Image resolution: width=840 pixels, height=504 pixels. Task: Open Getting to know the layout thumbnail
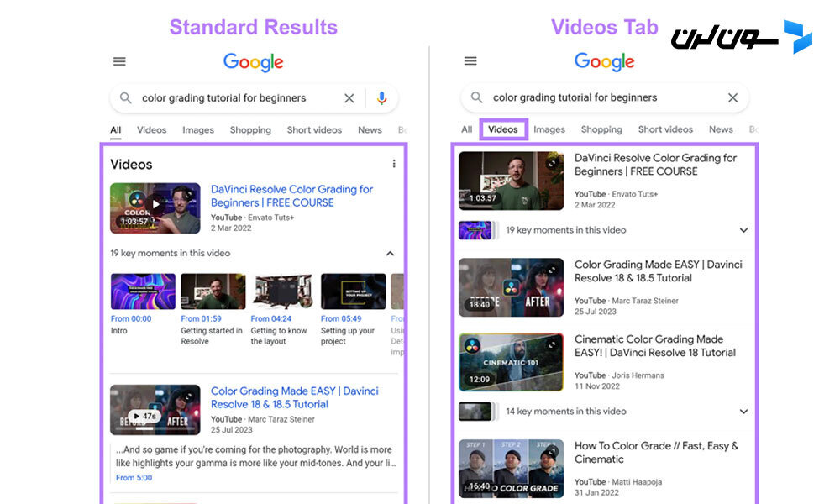pos(283,291)
